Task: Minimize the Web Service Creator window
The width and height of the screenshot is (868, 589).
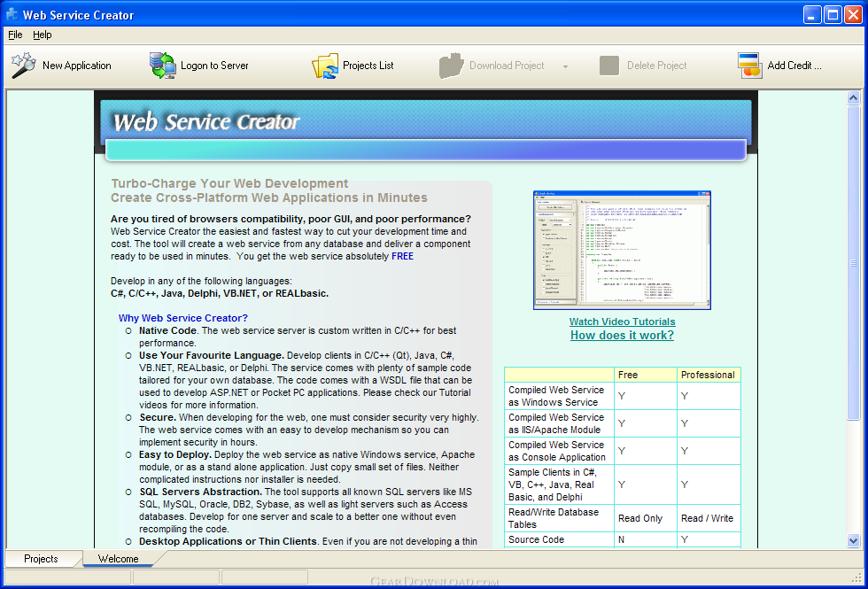Action: pos(812,14)
